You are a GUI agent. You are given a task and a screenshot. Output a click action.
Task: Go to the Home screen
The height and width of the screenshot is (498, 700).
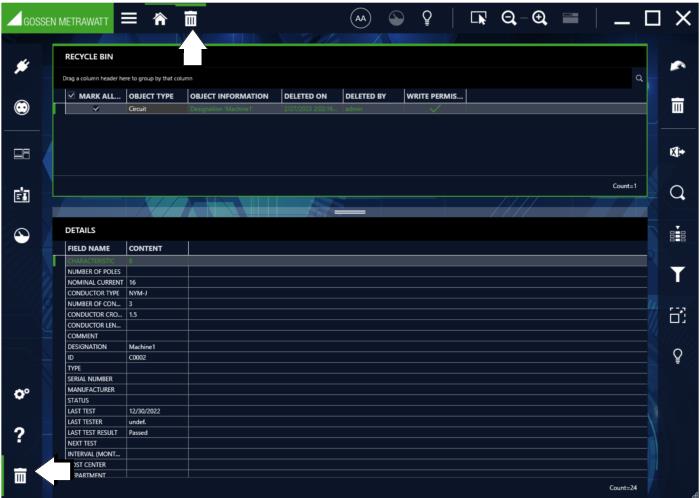(x=160, y=19)
